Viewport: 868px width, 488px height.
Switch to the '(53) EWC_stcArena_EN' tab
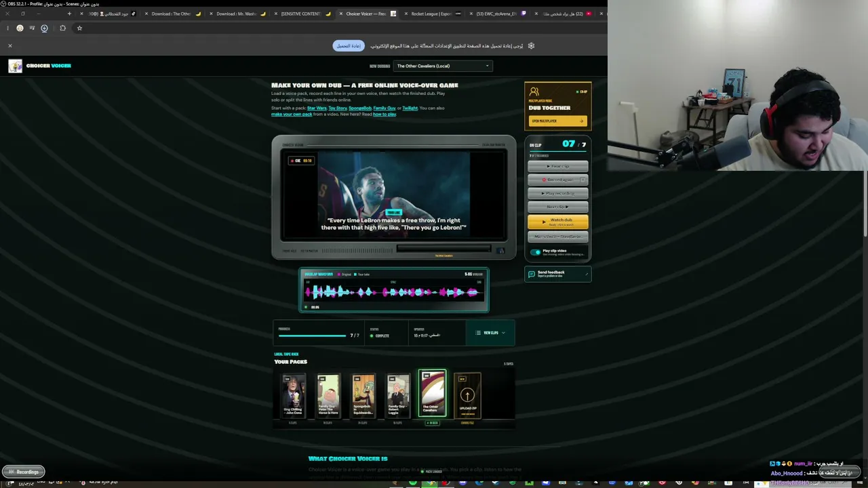click(498, 14)
